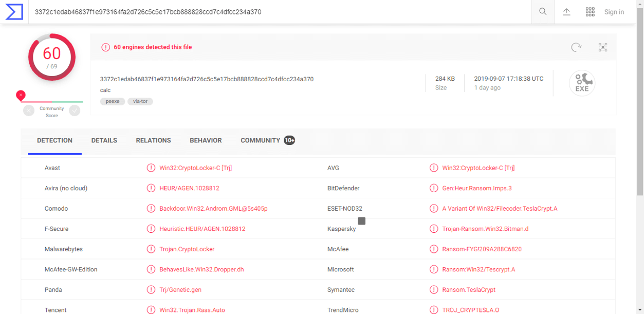This screenshot has width=644, height=314.
Task: Click 'Win32.Trojan.Raas.Auto' Tencent result
Action: coord(192,310)
